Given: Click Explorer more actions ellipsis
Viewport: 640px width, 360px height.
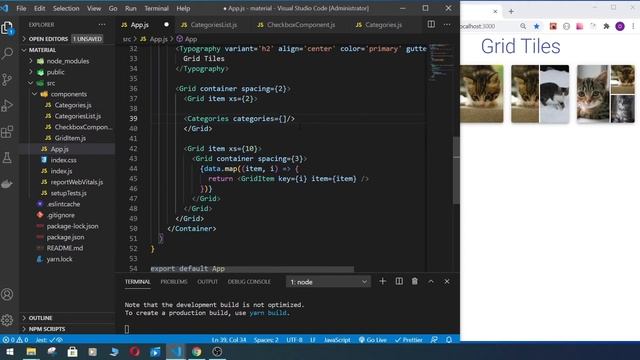Looking at the screenshot, I should click(x=102, y=25).
